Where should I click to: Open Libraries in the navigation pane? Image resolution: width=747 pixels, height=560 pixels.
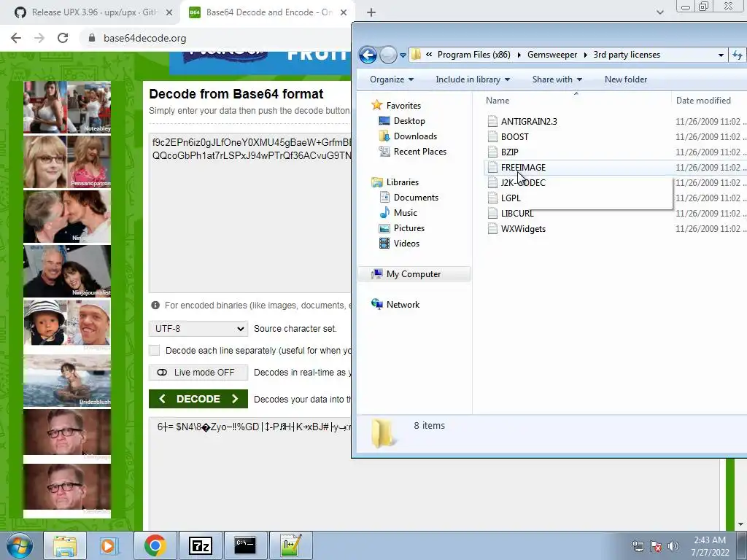coord(402,182)
